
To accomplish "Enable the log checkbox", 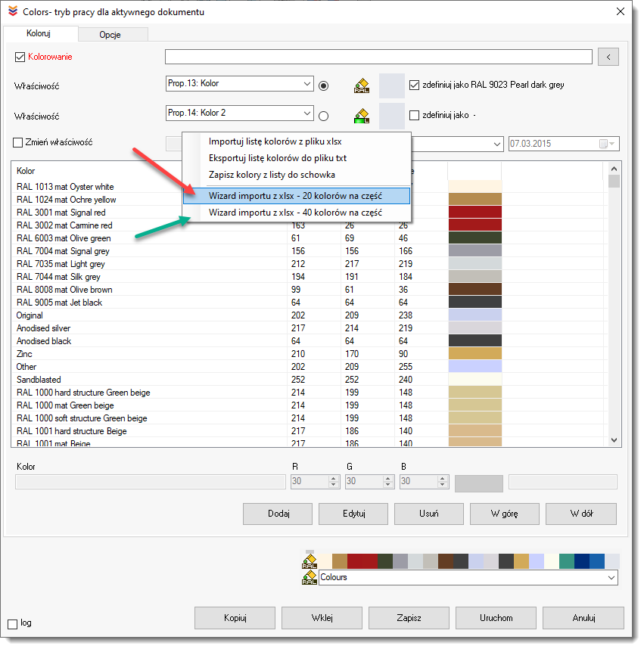I will (x=12, y=624).
